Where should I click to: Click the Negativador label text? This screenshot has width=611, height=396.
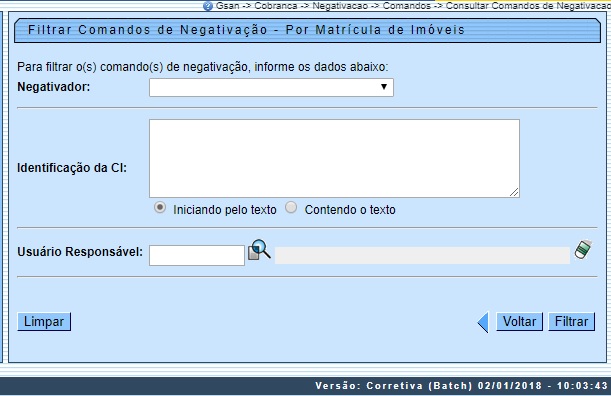tap(53, 87)
